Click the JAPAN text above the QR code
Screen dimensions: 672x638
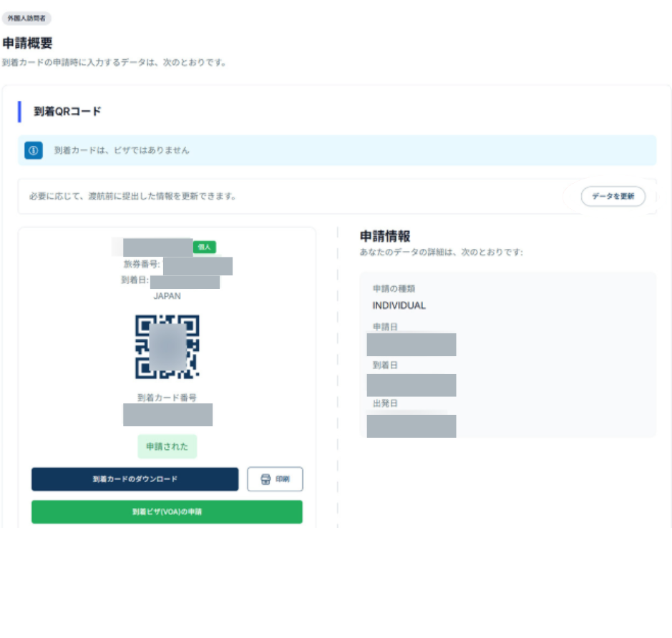tap(167, 296)
